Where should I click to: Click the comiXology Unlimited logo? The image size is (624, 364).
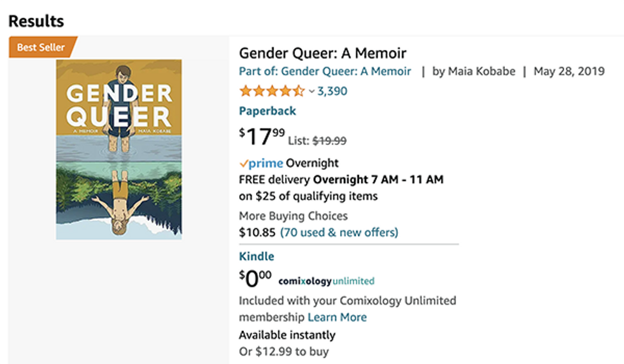[x=326, y=281]
